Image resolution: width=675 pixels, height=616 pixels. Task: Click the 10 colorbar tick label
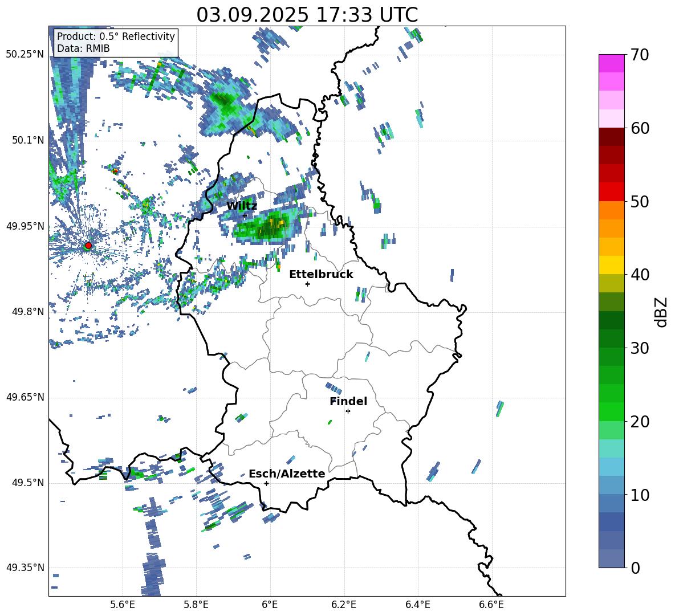click(x=639, y=495)
